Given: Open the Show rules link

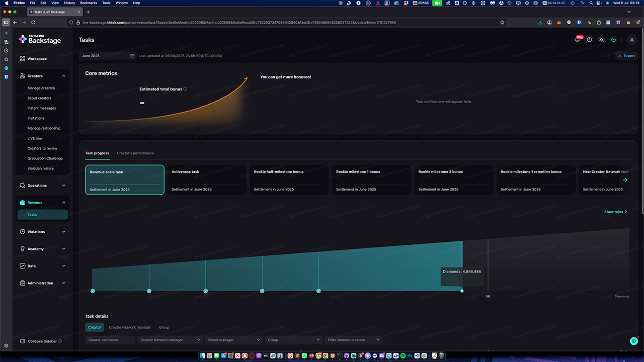Looking at the screenshot, I should [x=615, y=212].
